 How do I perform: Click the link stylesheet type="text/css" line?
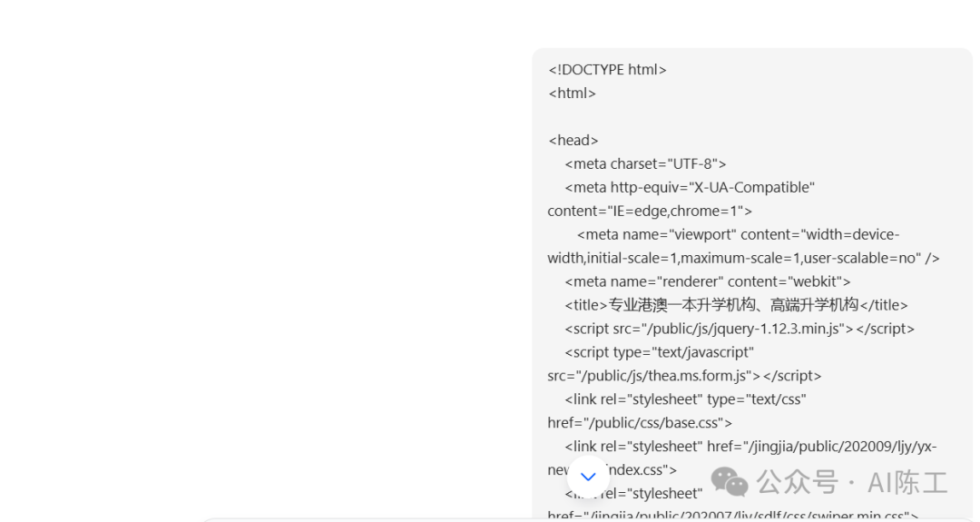685,400
